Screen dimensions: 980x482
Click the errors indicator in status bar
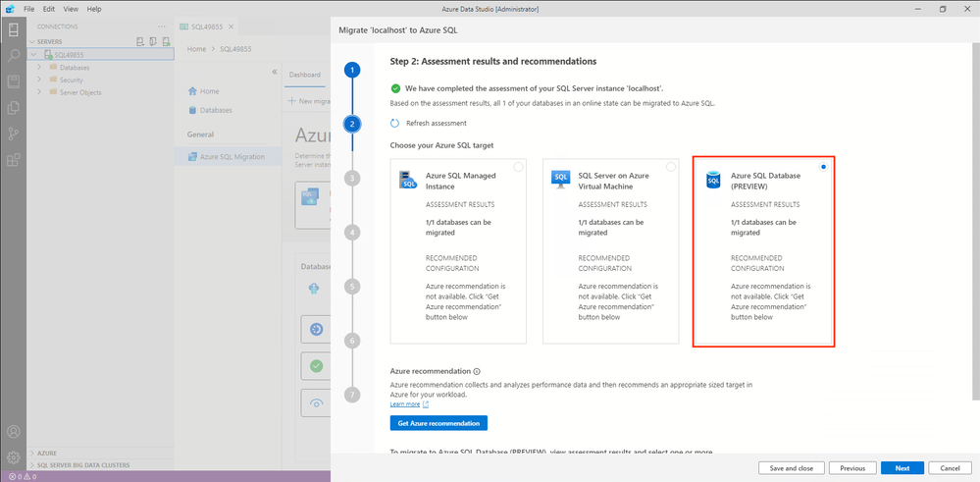click(16, 476)
